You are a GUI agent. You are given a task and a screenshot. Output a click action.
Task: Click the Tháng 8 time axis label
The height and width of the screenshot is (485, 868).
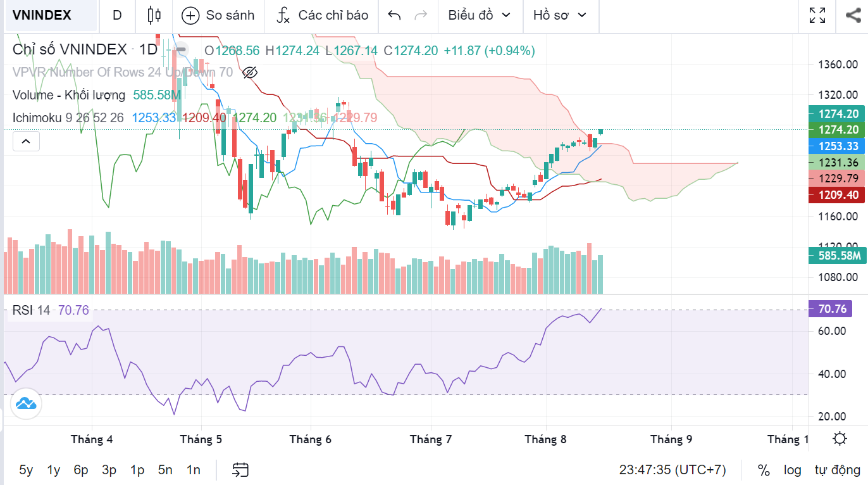tap(545, 439)
